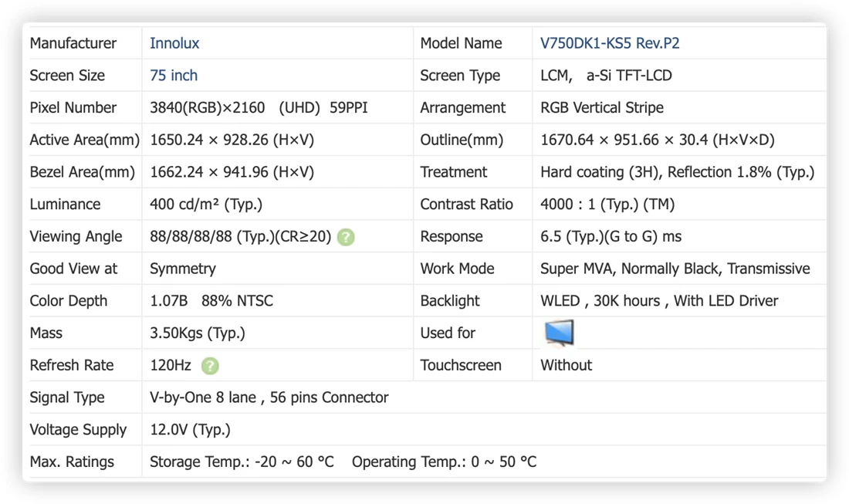Click the '12.0V (Typ.)' value
The height and width of the screenshot is (504, 849).
point(190,430)
